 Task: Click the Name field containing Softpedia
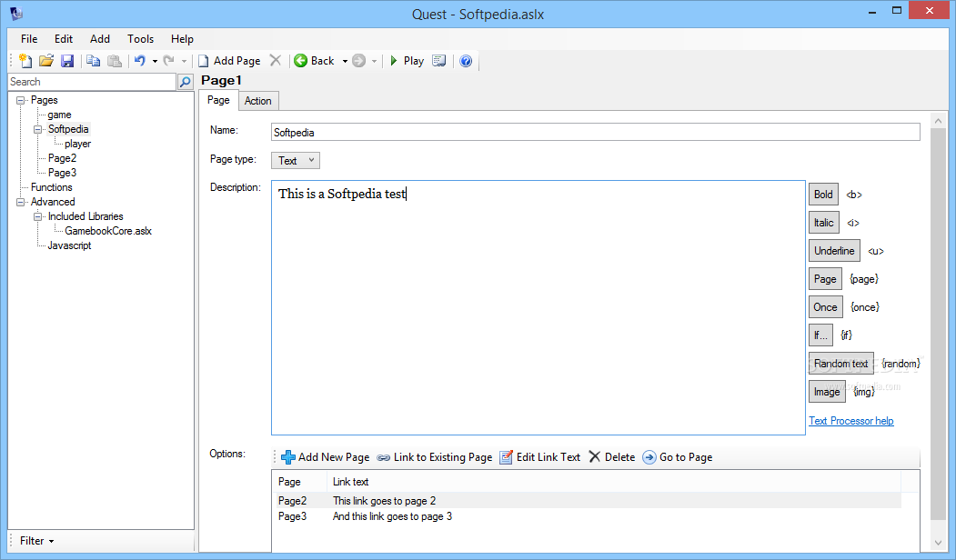point(595,132)
